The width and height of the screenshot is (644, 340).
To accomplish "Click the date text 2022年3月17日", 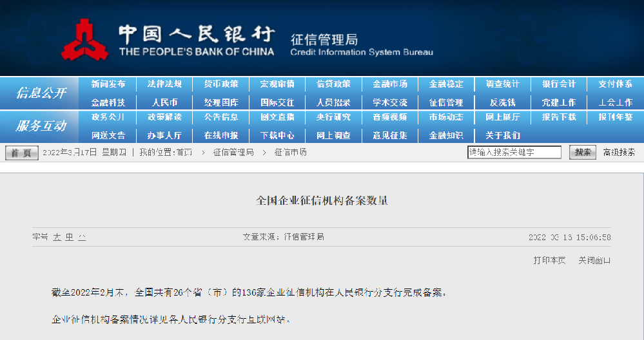I will [70, 153].
